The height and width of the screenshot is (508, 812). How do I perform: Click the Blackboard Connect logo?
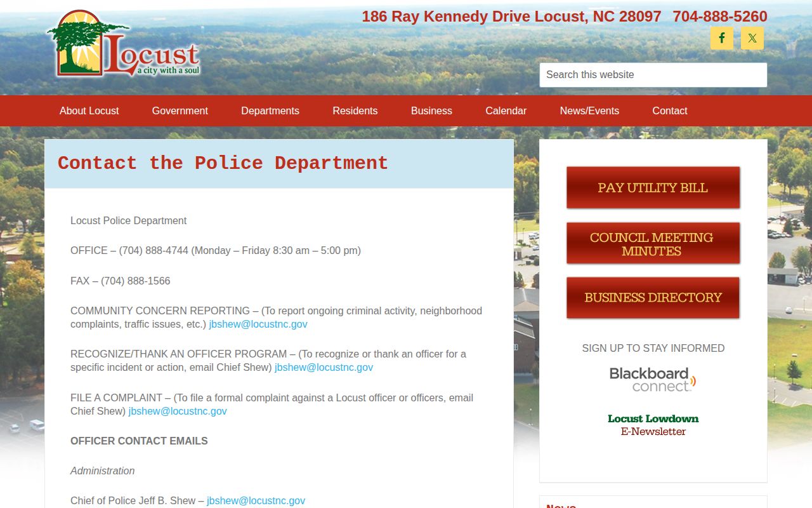[653, 379]
